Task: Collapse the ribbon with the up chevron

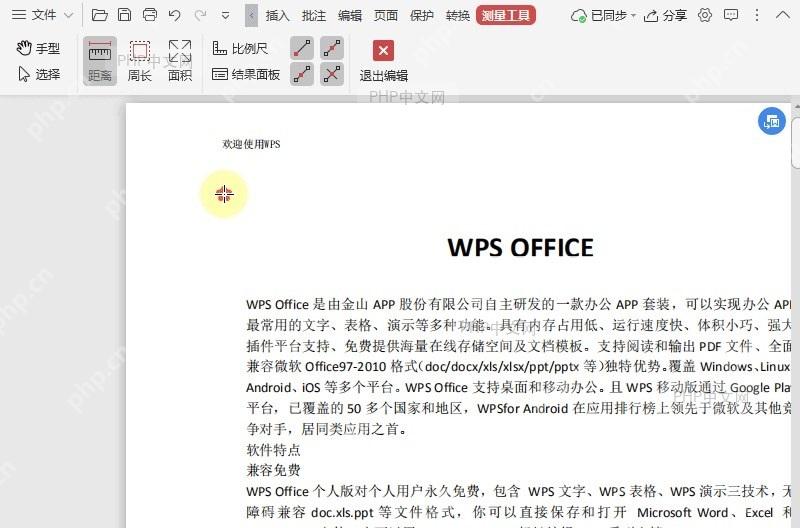Action: 783,15
